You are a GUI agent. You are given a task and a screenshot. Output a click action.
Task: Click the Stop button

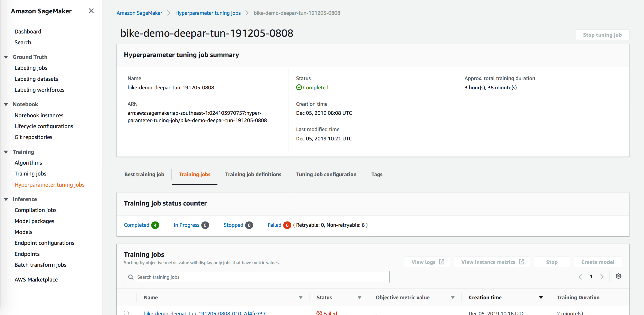pos(552,262)
